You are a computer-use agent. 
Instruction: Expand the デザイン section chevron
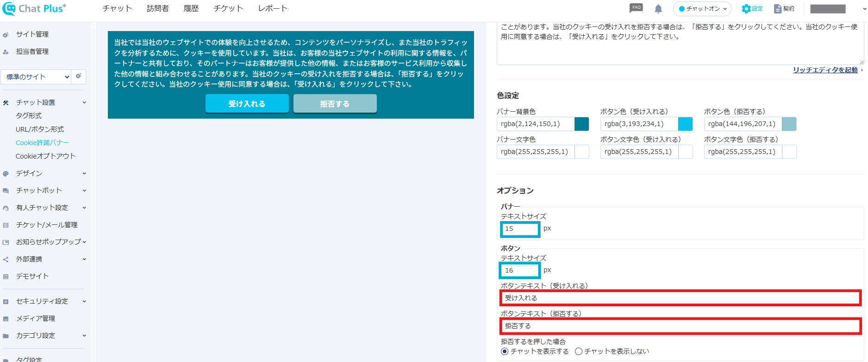84,173
